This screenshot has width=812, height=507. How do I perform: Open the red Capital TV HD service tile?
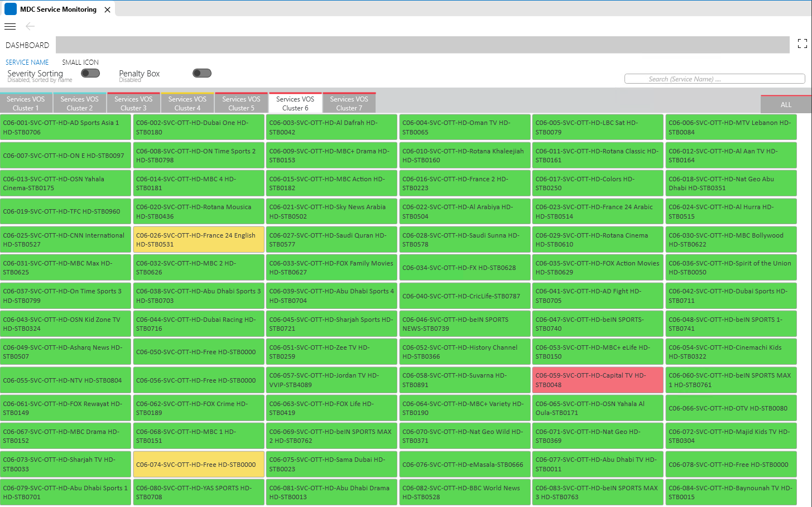(x=598, y=380)
